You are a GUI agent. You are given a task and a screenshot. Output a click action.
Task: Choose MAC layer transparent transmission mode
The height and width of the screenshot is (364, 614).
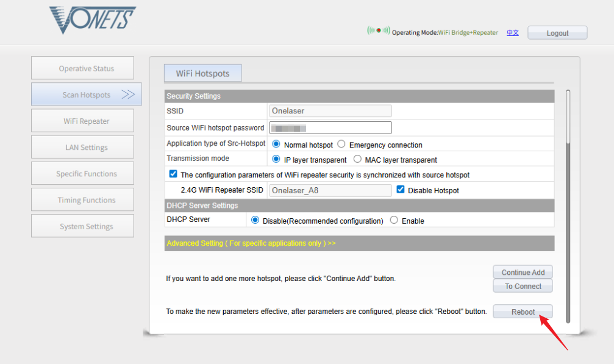(357, 160)
